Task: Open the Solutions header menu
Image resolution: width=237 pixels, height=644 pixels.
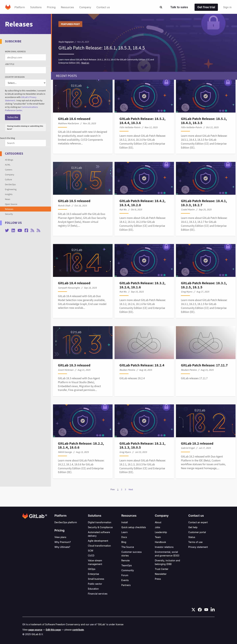Action: [x=36, y=7]
